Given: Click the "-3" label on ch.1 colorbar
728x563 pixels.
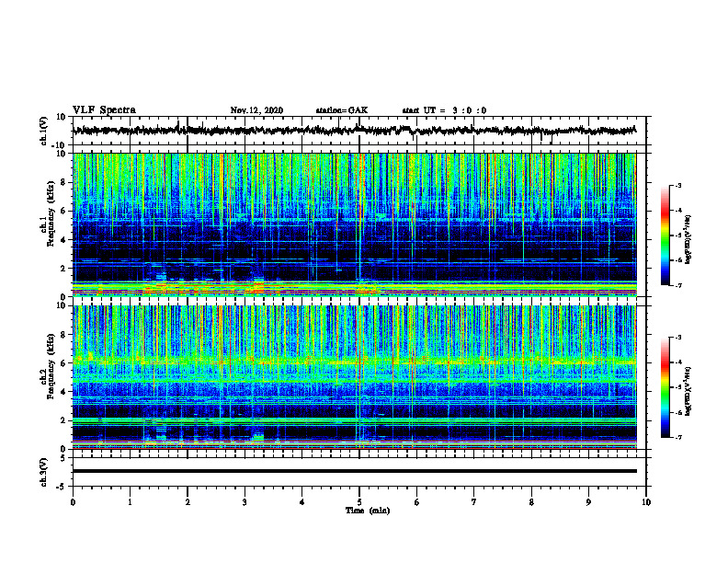Looking at the screenshot, I should pyautogui.click(x=677, y=186).
